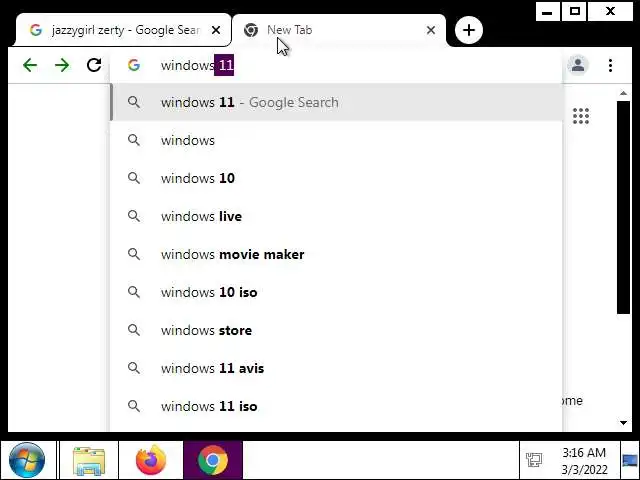Click search icon beside 'windows 10'
This screenshot has height=480, width=640.
134,178
